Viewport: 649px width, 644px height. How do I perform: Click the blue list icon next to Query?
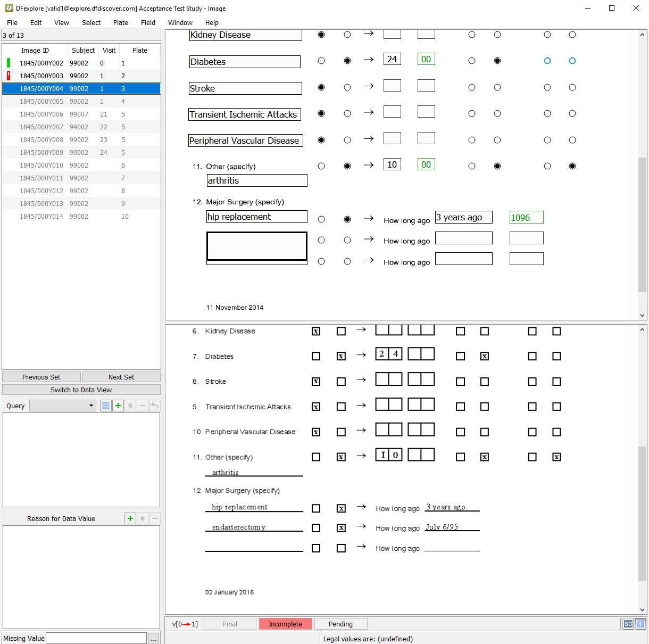coord(106,406)
